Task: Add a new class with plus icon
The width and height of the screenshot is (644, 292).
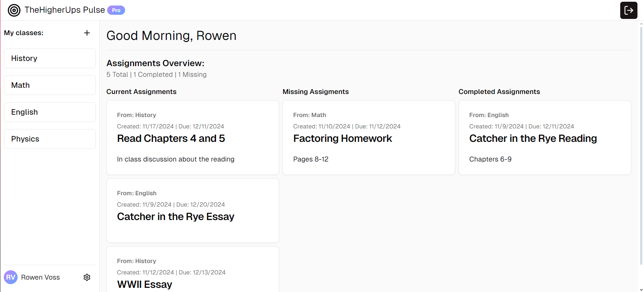Action: 87,33
